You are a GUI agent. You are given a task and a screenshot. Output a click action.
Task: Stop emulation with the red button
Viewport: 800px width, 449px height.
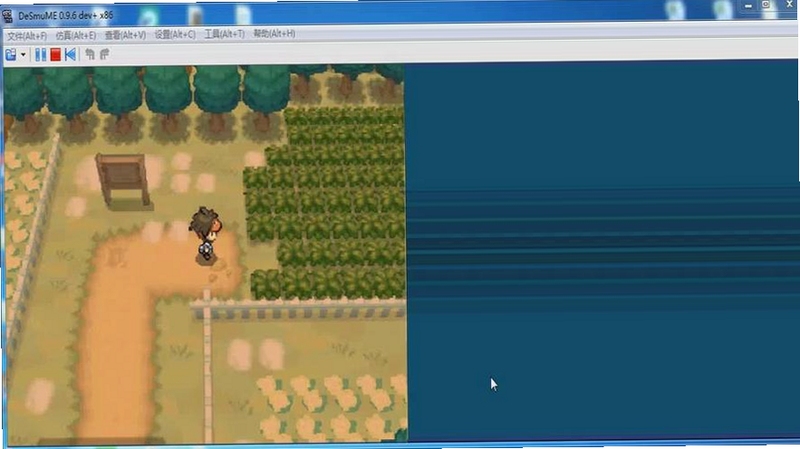pos(56,54)
